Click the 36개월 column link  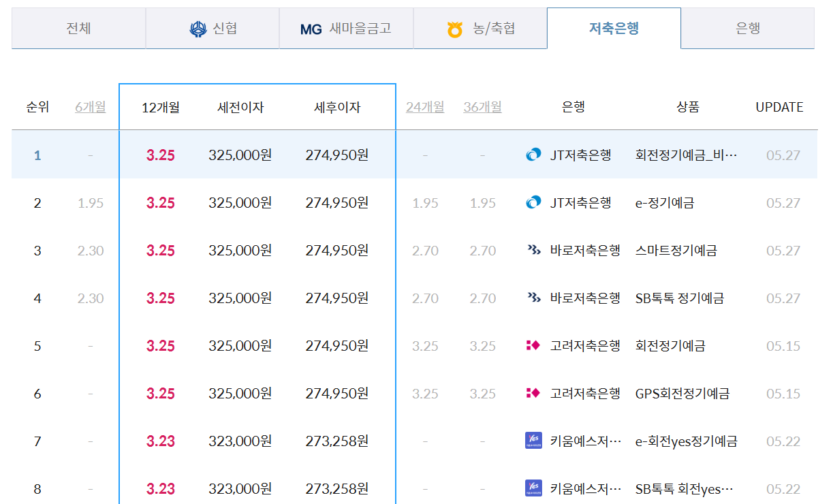pos(482,107)
